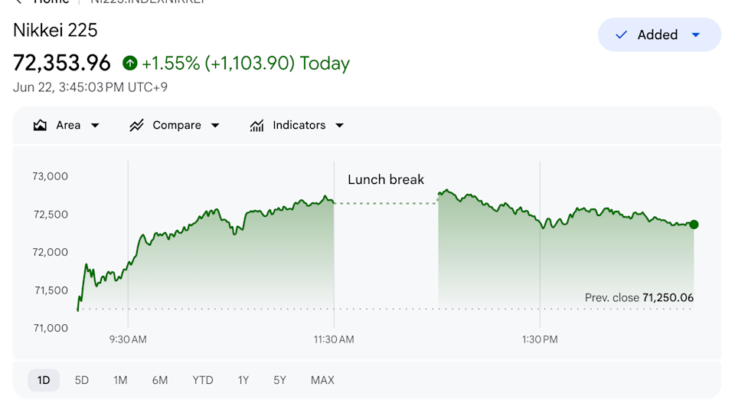The height and width of the screenshot is (400, 735).
Task: Switch to the 6M time range
Action: [x=160, y=380]
